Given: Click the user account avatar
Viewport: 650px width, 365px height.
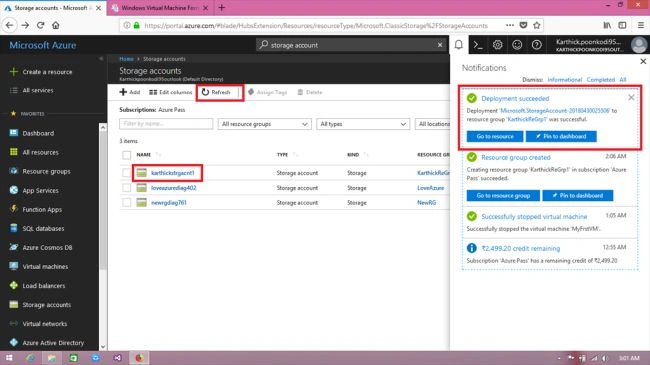Looking at the screenshot, I should point(638,45).
